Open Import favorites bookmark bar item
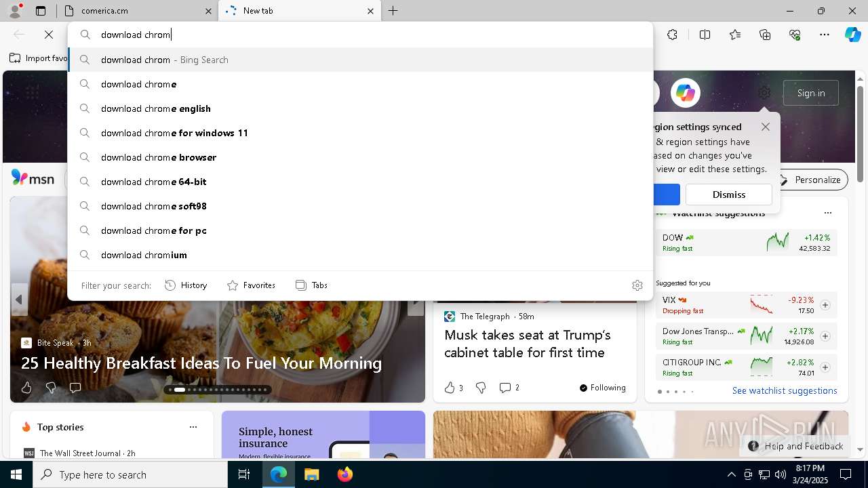868x488 pixels. pos(39,58)
